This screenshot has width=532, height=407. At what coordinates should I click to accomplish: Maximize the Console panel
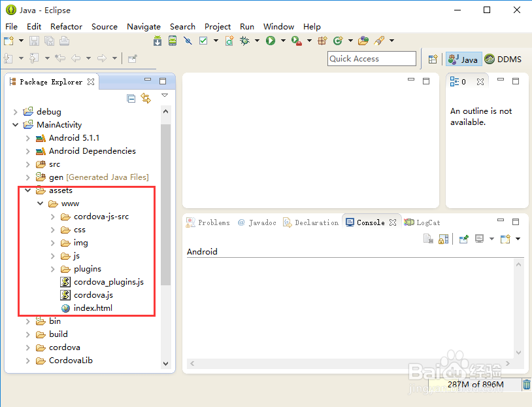(516, 222)
